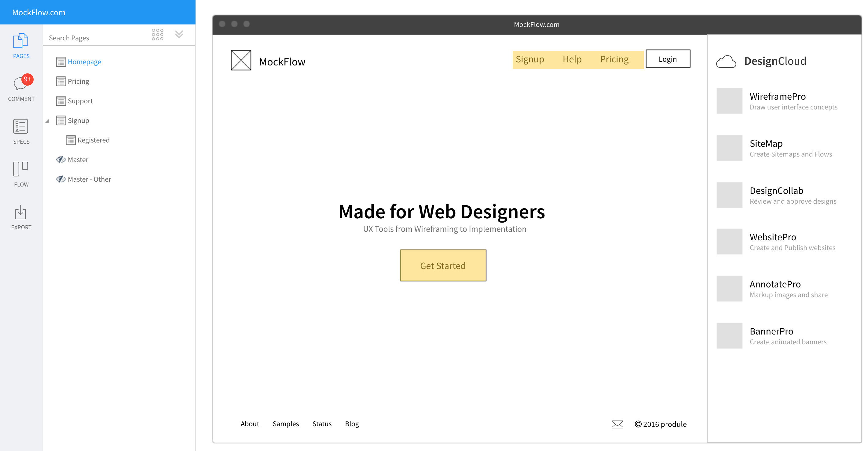Screen dimensions: 868x451
Task: Collapse the Signup page tree node
Action: tap(48, 121)
